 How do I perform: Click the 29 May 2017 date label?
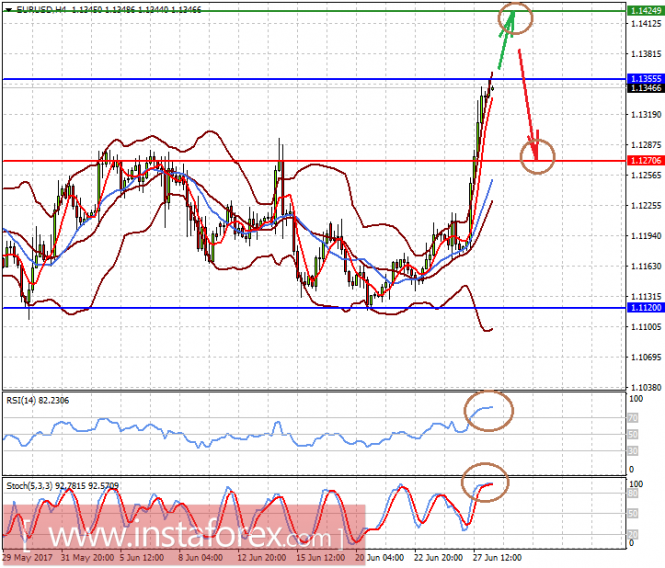tap(22, 558)
